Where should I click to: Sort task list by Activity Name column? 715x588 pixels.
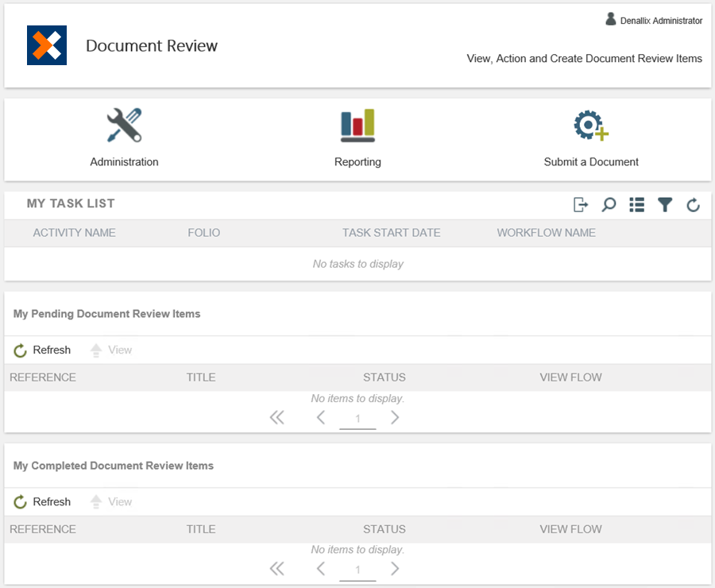pos(75,233)
